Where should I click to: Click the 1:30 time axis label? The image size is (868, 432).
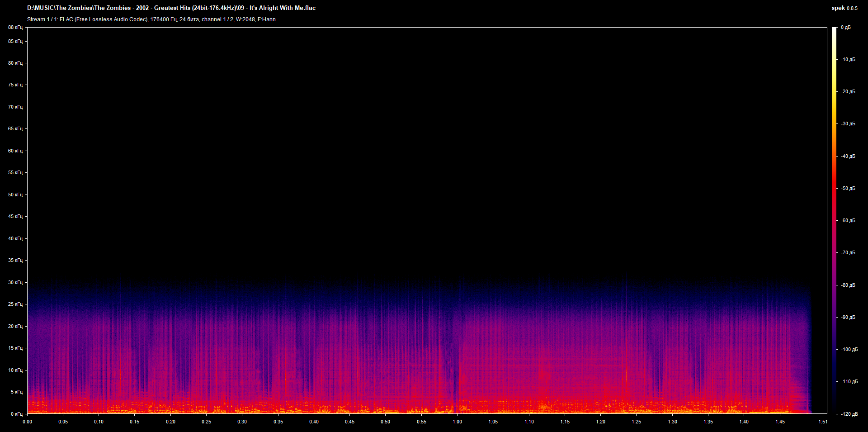click(x=673, y=422)
